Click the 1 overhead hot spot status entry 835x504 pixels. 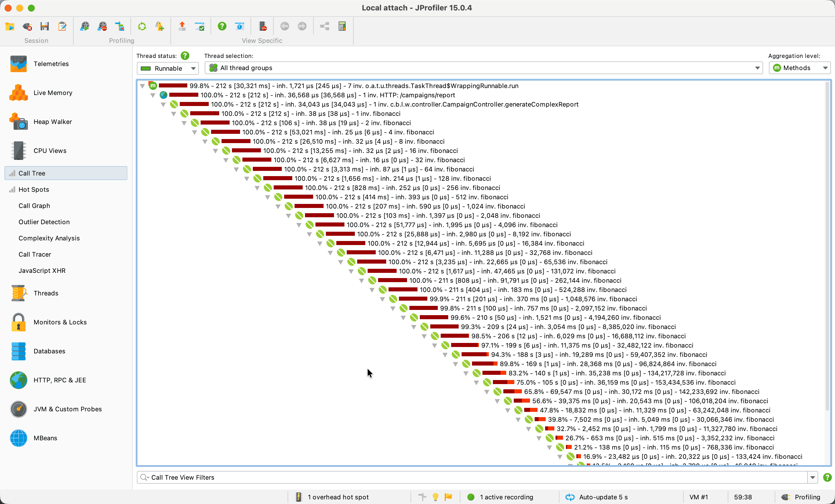(332, 497)
